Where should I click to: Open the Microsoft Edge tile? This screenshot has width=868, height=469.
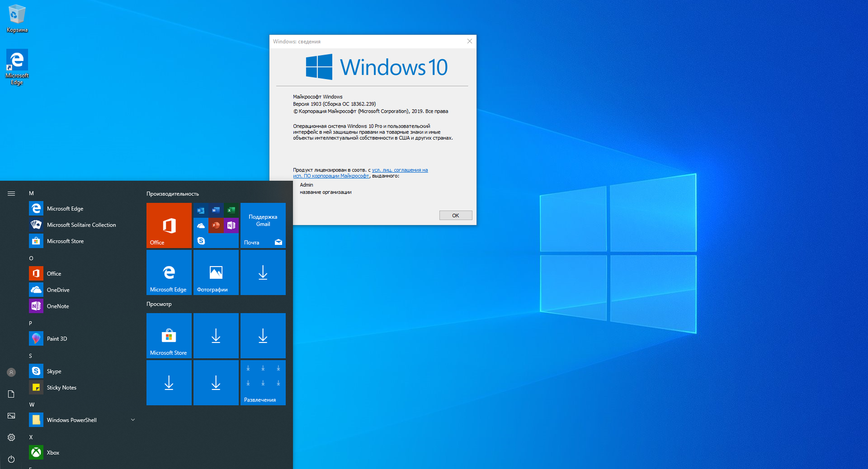click(169, 272)
